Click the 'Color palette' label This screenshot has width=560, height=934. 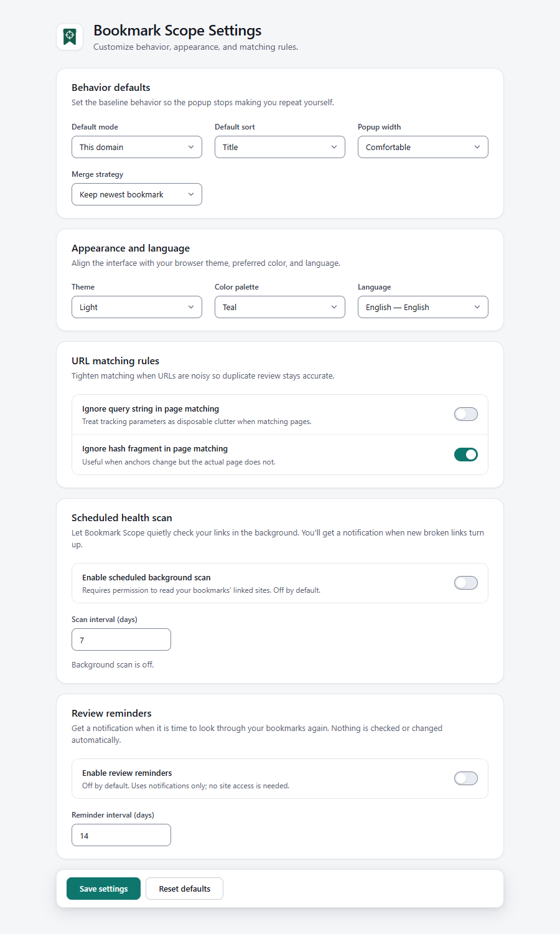coord(236,287)
